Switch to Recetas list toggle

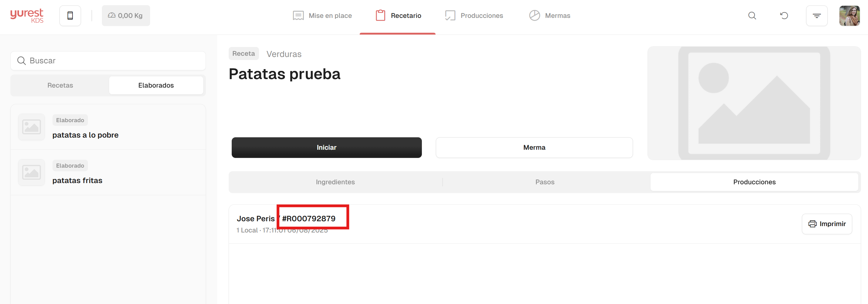tap(60, 85)
